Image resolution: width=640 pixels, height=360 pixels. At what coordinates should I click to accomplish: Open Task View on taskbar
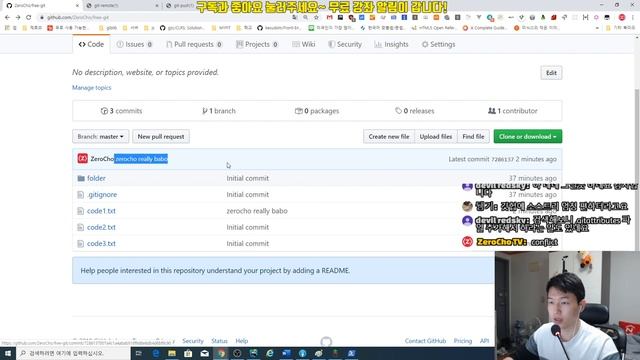pos(139,353)
